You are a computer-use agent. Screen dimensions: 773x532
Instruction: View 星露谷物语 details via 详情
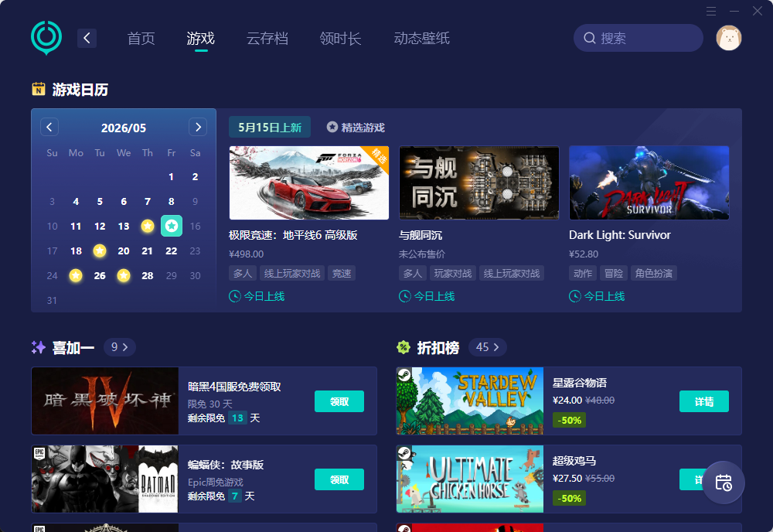pyautogui.click(x=704, y=401)
